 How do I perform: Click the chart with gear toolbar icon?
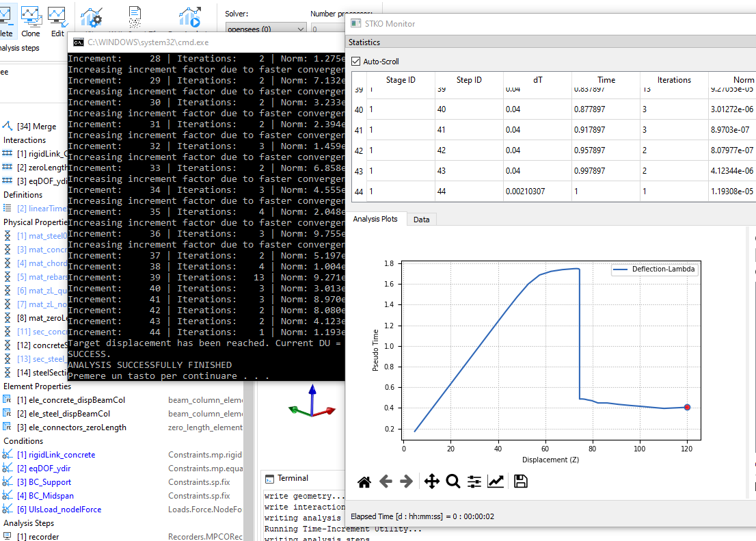[91, 18]
